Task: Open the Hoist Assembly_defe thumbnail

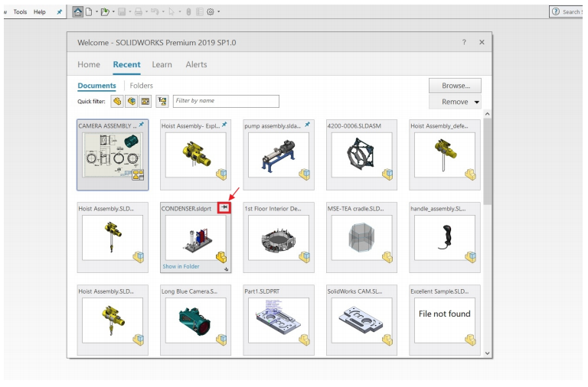Action: click(x=445, y=154)
